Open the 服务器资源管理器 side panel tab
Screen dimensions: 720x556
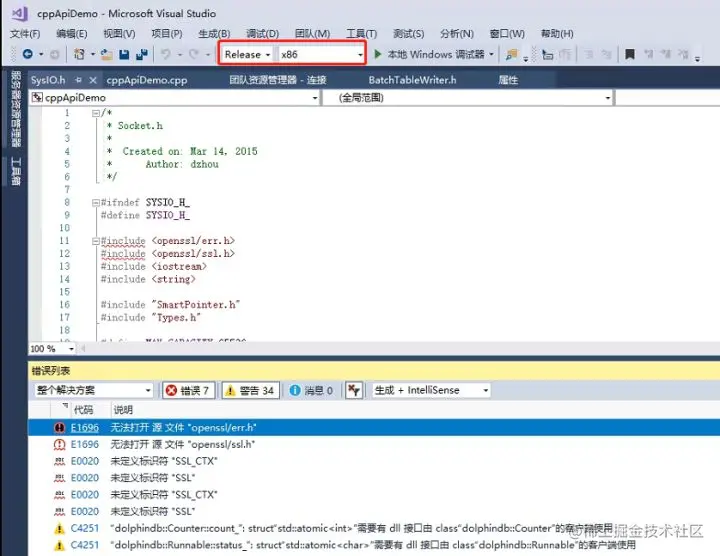point(16,109)
